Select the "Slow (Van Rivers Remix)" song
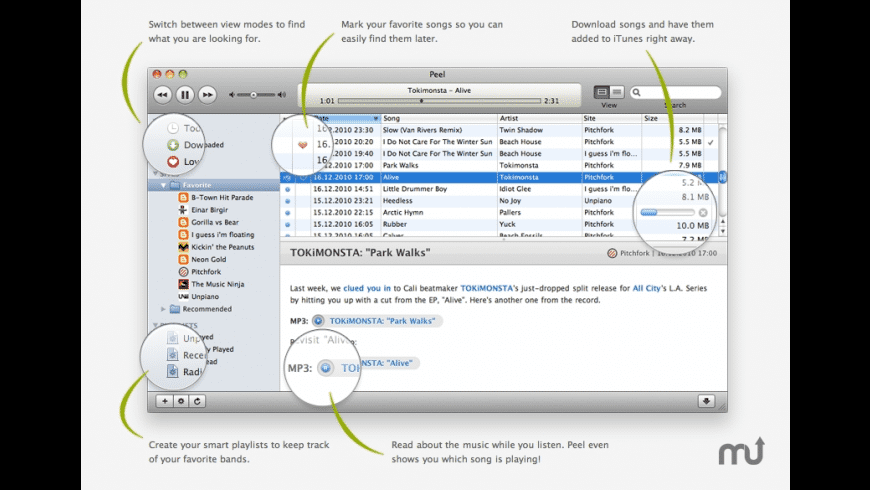Screen dimensions: 870x490 click(422, 130)
